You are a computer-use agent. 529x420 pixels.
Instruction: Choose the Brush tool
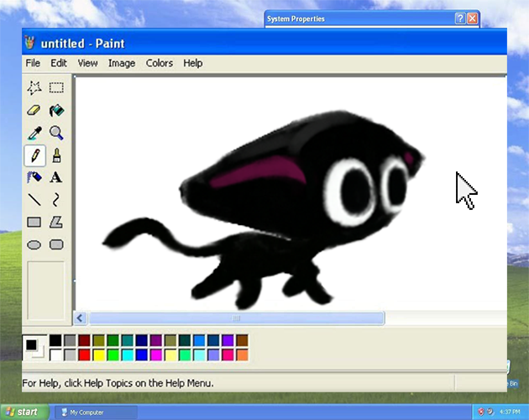tap(56, 155)
